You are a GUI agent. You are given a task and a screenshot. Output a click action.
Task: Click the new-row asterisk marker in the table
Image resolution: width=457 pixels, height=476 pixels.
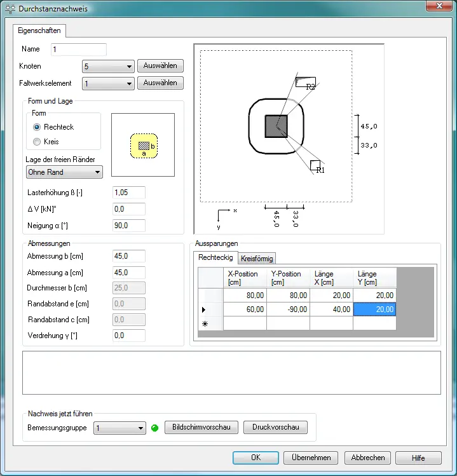pyautogui.click(x=205, y=324)
